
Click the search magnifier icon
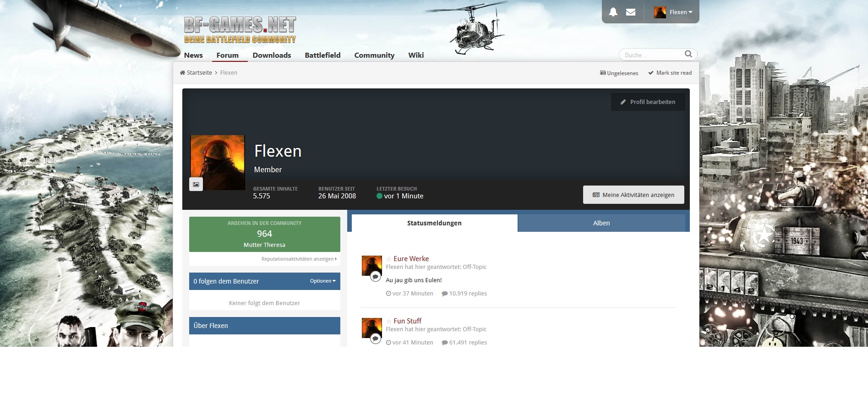click(x=688, y=54)
